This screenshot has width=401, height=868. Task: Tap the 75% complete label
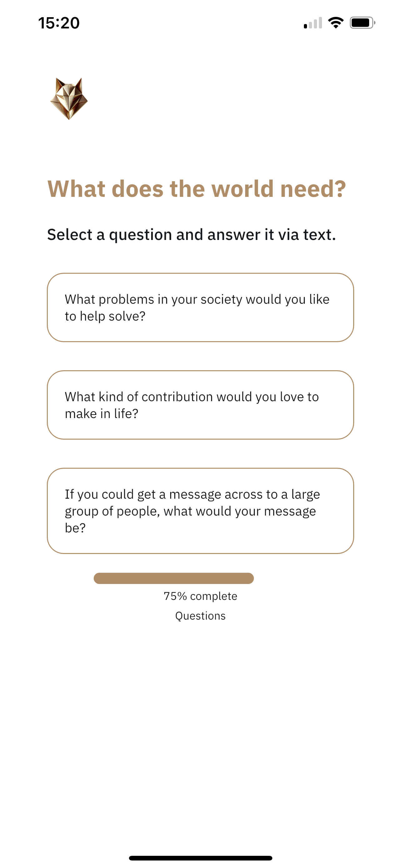pyautogui.click(x=200, y=596)
